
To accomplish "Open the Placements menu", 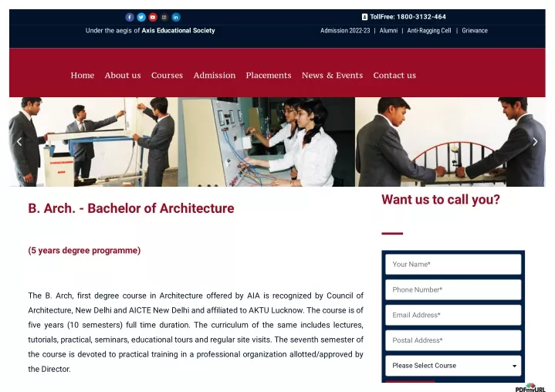I will (269, 76).
